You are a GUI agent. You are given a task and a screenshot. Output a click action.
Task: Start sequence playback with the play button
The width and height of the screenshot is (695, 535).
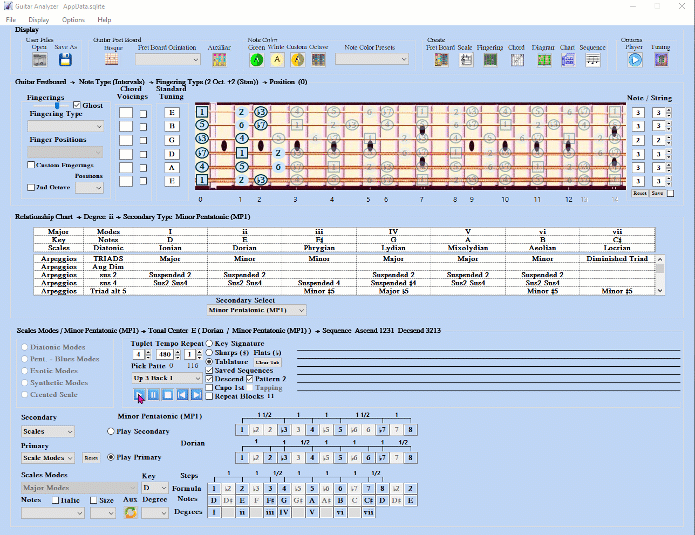pos(139,394)
